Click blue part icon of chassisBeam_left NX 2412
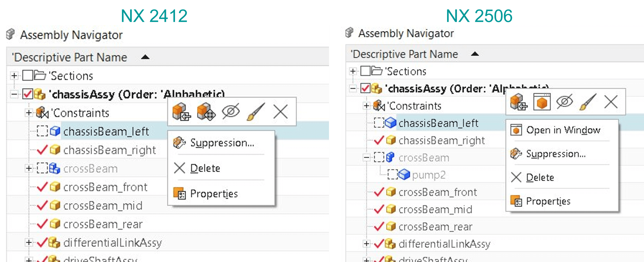This screenshot has width=644, height=262. [x=55, y=131]
